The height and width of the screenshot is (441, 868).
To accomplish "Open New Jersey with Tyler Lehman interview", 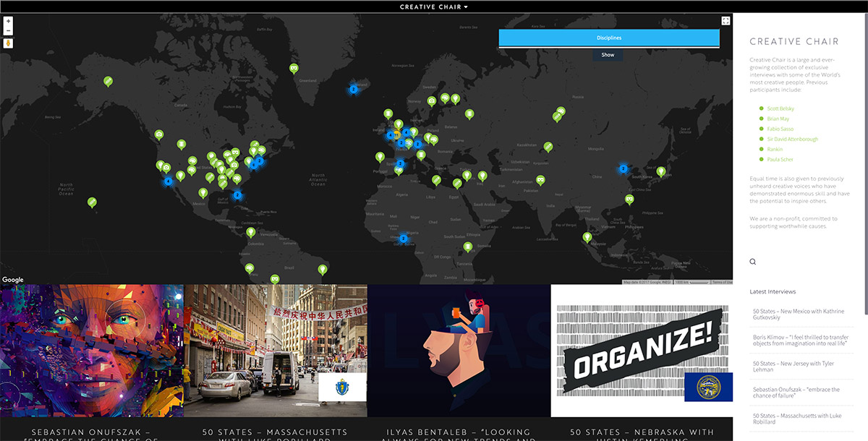I will [x=793, y=365].
